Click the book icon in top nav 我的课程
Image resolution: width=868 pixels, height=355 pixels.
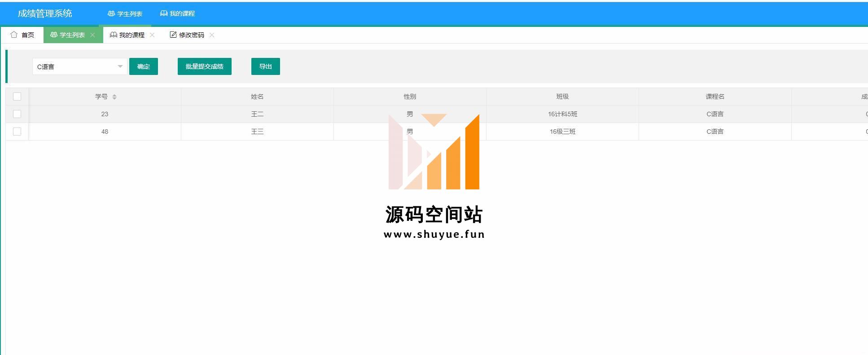[164, 13]
